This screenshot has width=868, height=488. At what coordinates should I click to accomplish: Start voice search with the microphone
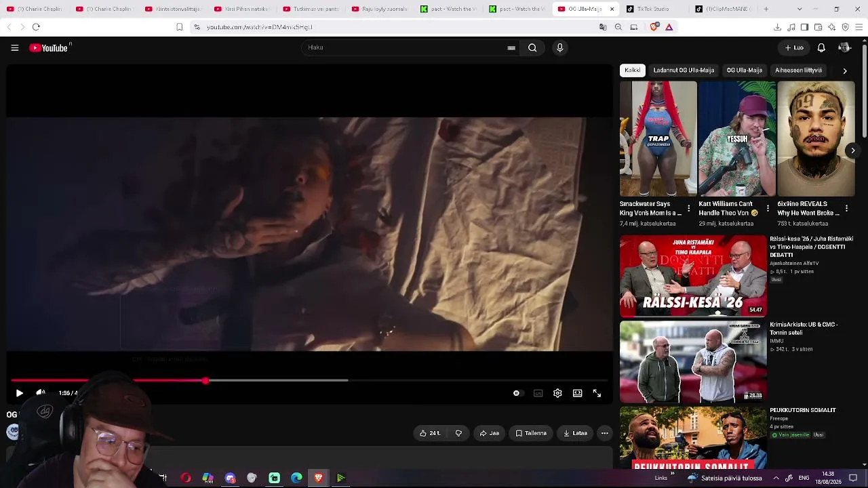(x=559, y=47)
